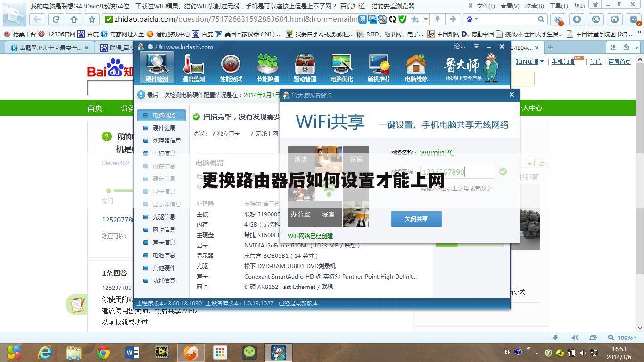Show hidden system tray icons arrow
Viewport: 644px width, 362px height.
(x=537, y=353)
